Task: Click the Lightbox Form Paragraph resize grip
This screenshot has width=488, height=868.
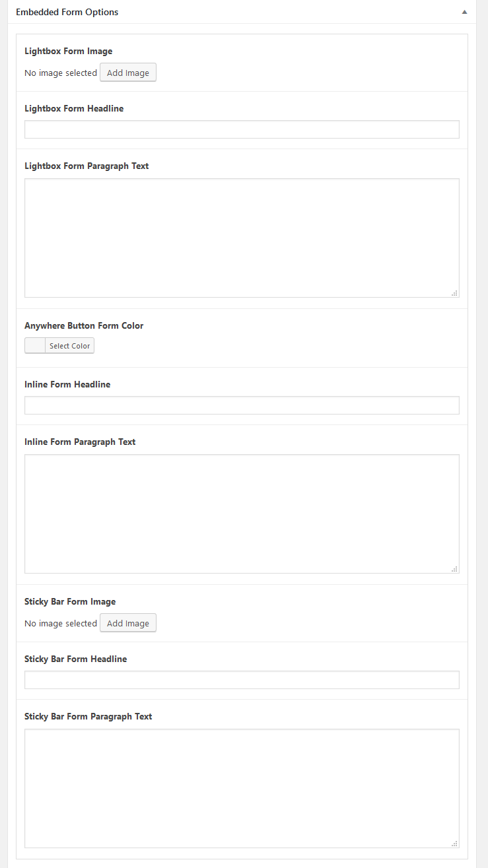Action: pyautogui.click(x=455, y=292)
